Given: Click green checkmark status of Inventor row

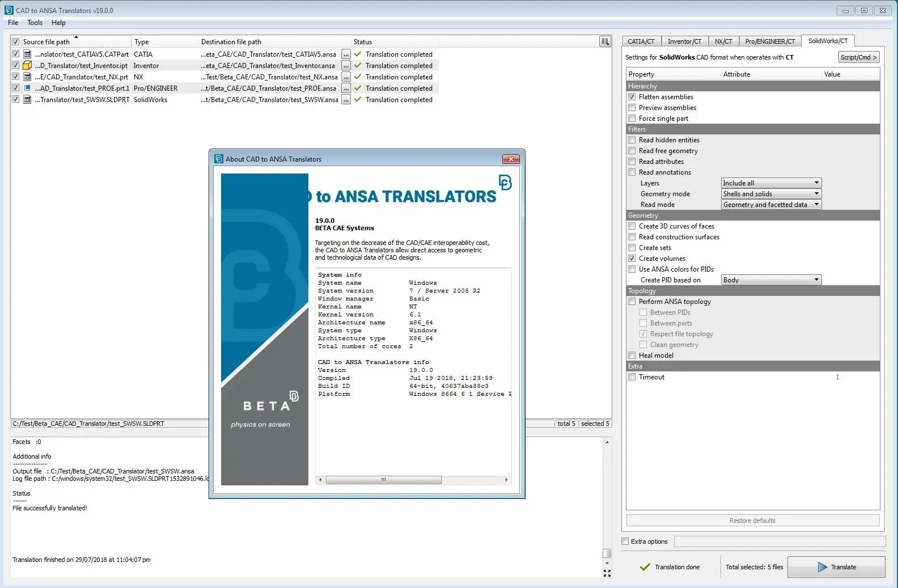Looking at the screenshot, I should (x=358, y=66).
